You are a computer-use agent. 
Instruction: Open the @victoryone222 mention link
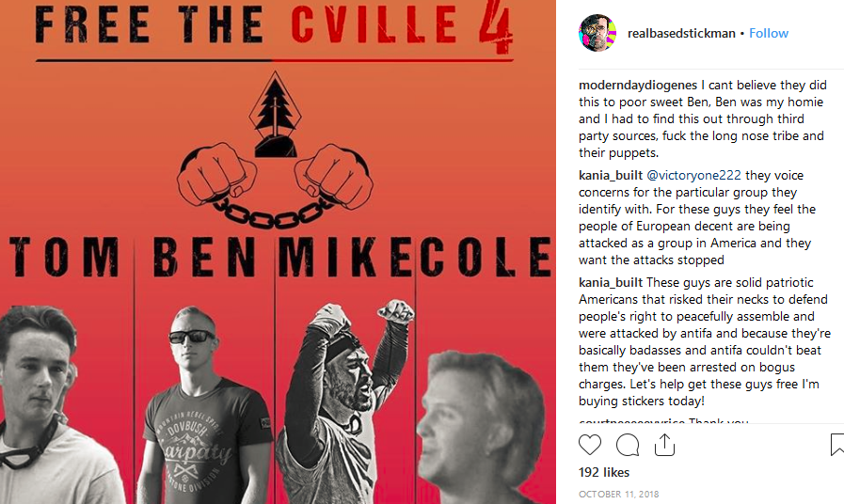point(693,175)
